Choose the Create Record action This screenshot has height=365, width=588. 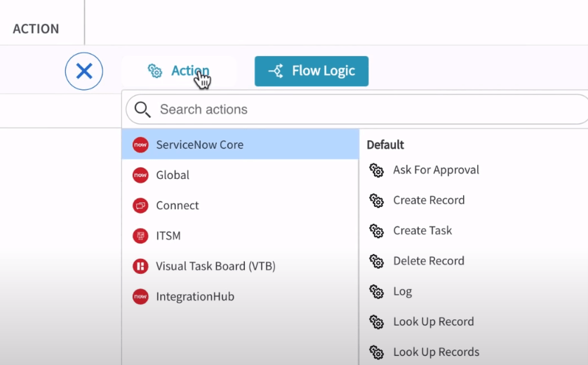429,200
